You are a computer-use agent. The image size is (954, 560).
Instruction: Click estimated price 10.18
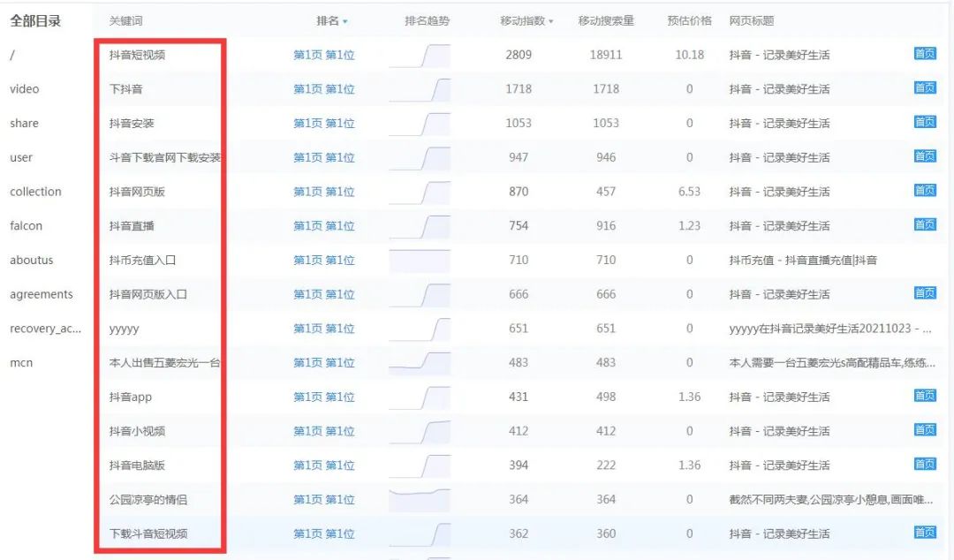tap(689, 55)
